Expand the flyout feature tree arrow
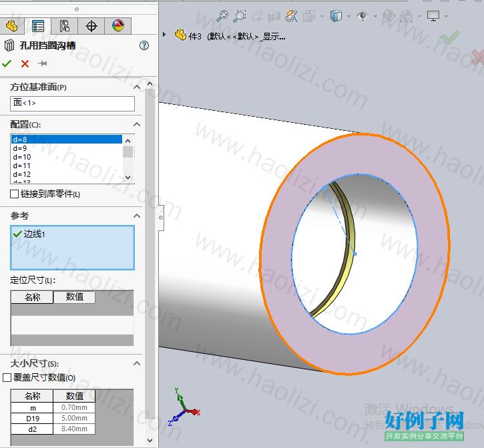Image resolution: width=484 pixels, height=448 pixels. [x=164, y=35]
